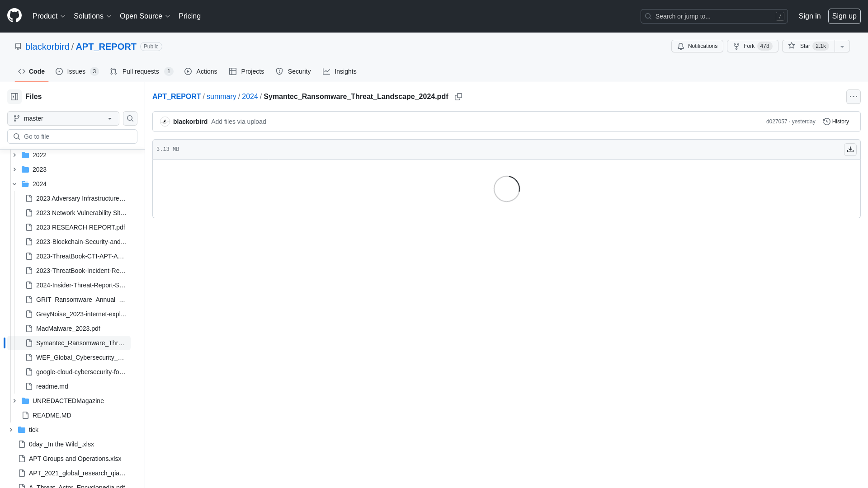Image resolution: width=868 pixels, height=488 pixels.
Task: Select the 2023 RESEARCH REPORT.pdf file
Action: (x=80, y=227)
